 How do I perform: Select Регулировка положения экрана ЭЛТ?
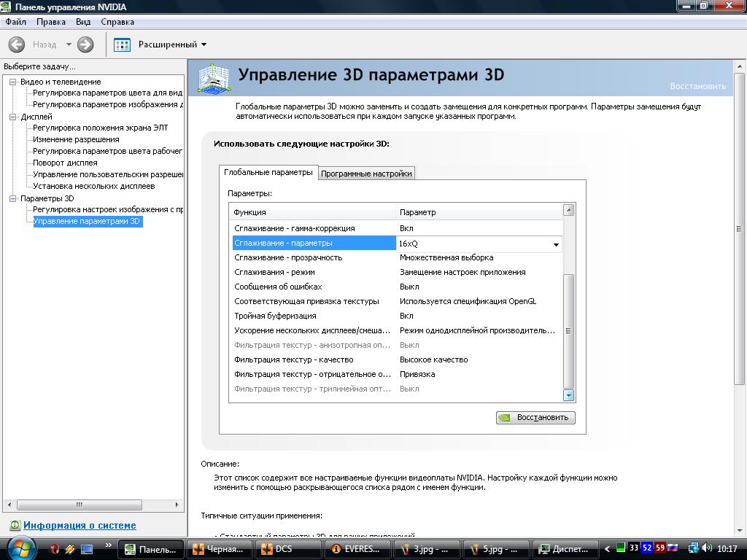[101, 128]
